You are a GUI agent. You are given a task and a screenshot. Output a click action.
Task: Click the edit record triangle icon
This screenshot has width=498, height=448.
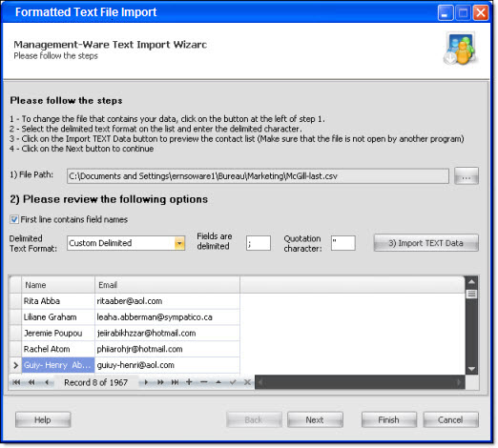pos(218,382)
